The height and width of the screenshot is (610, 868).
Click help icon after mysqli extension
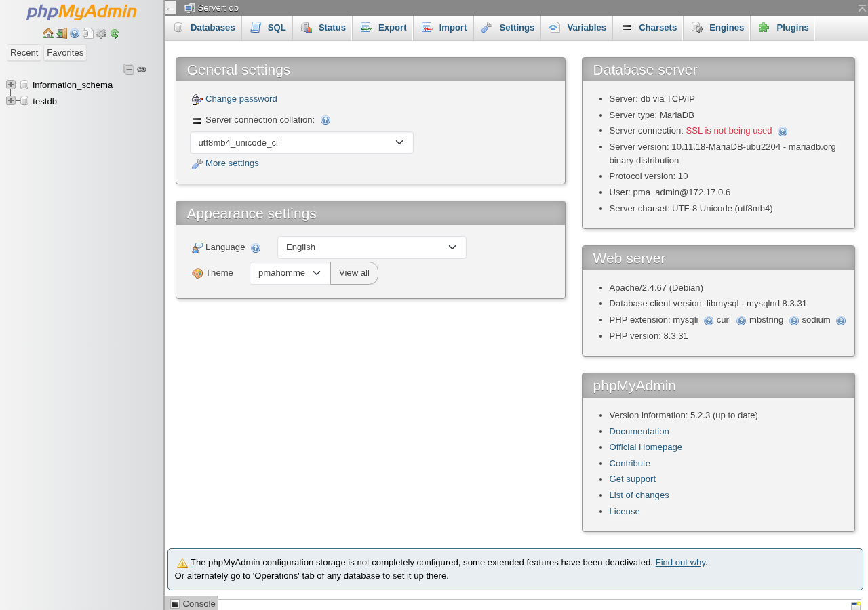[x=709, y=321]
